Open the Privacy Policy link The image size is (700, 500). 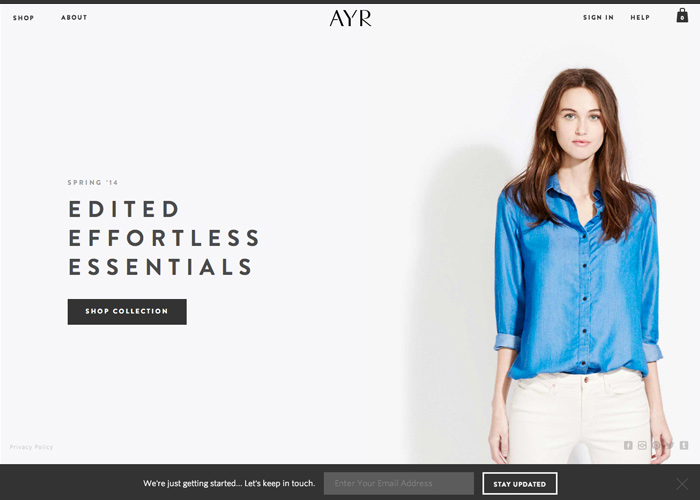tap(31, 447)
